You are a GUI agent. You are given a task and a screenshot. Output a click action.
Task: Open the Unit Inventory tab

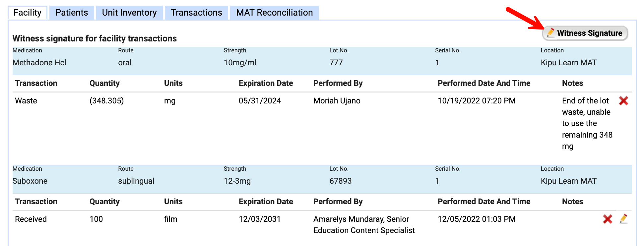[x=129, y=13]
